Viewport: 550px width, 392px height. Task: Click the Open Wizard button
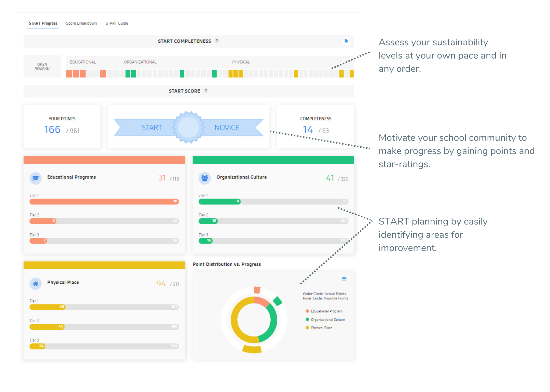(42, 66)
